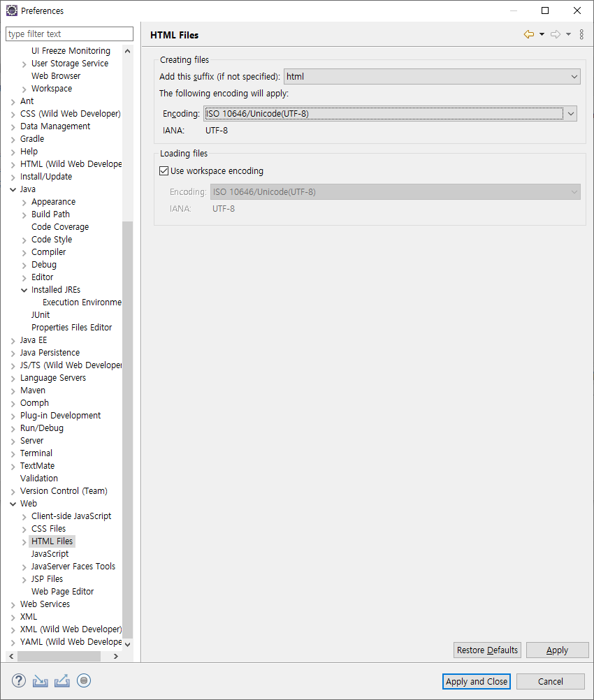This screenshot has width=594, height=700.
Task: Open the forward history dropdown arrow
Action: pos(568,34)
